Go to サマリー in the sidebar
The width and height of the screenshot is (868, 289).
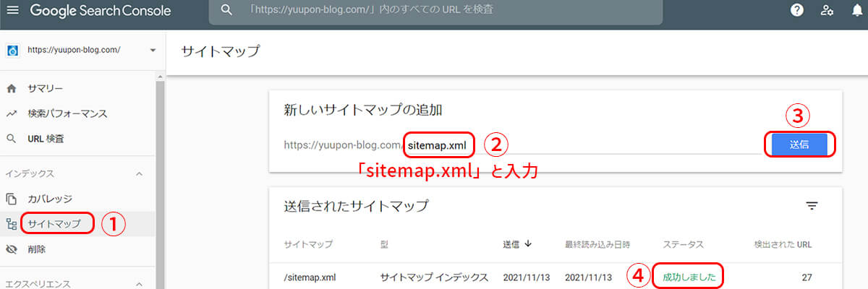pos(45,89)
